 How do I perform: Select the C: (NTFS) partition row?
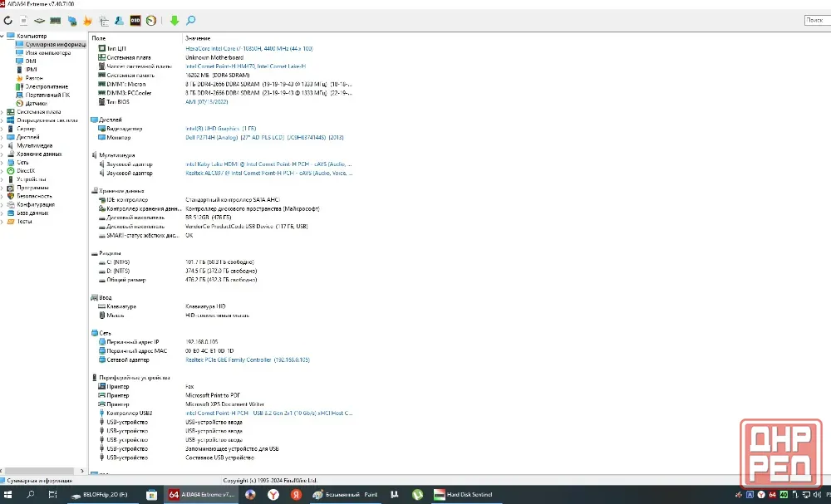tap(176, 262)
